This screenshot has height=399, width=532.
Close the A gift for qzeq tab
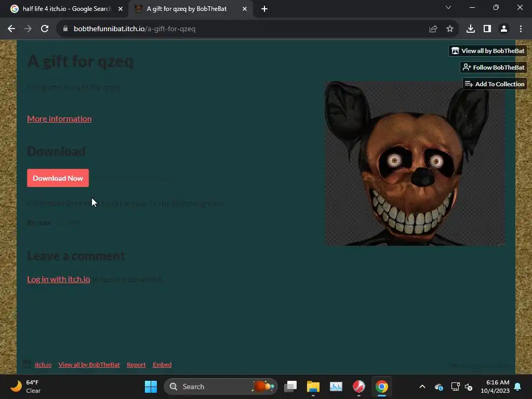pyautogui.click(x=245, y=9)
